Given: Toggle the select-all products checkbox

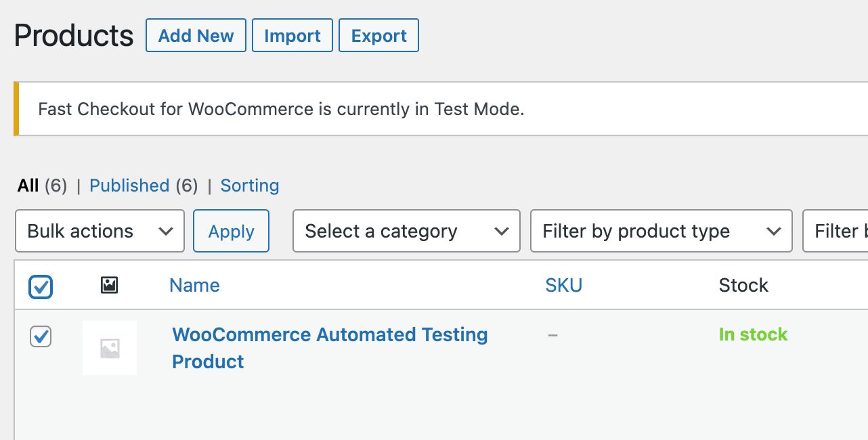Looking at the screenshot, I should click(x=41, y=287).
